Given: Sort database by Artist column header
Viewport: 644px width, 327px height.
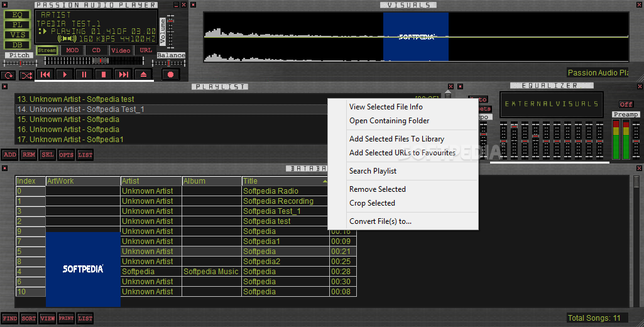Looking at the screenshot, I should click(x=151, y=181).
